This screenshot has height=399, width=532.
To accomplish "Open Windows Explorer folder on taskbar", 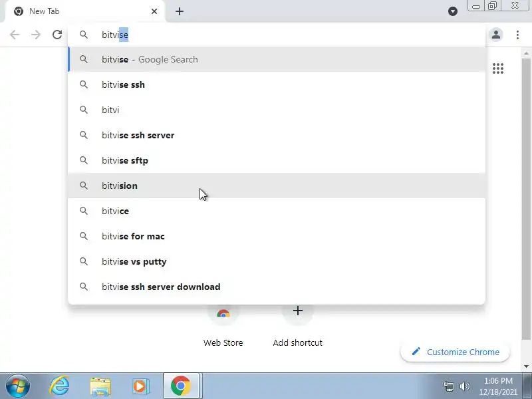I will point(100,386).
